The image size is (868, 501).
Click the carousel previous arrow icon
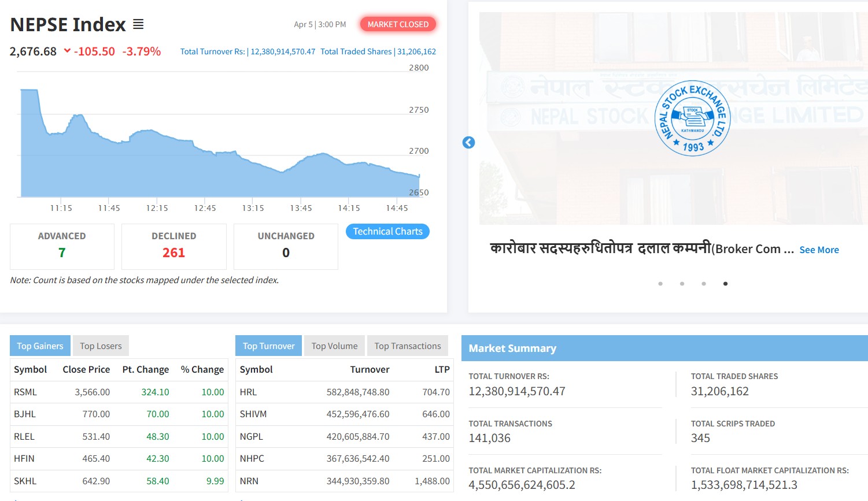[468, 143]
